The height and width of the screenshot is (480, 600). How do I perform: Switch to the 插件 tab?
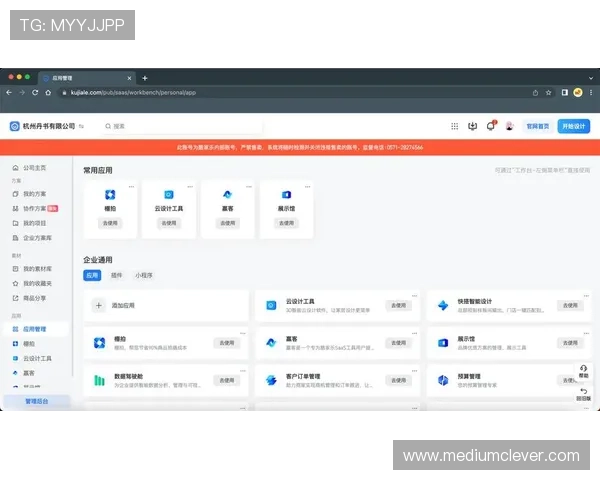coord(116,274)
